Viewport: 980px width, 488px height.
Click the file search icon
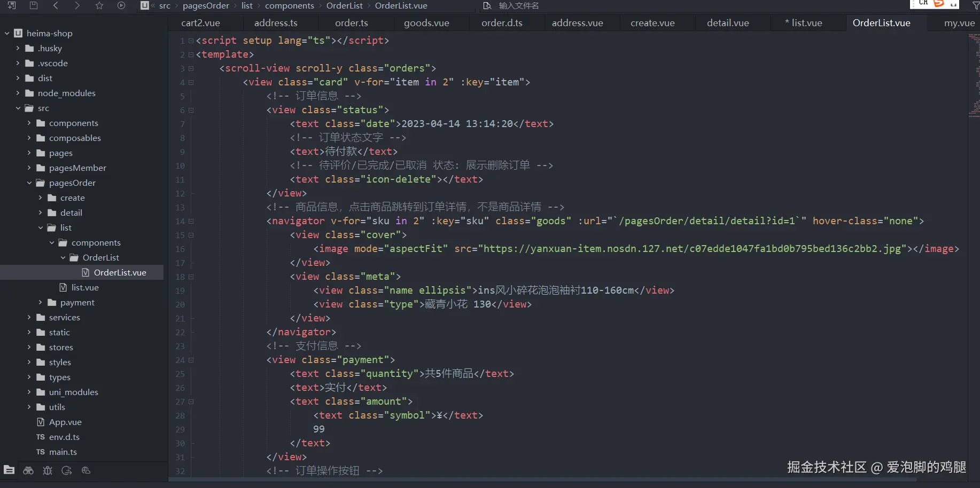click(487, 5)
